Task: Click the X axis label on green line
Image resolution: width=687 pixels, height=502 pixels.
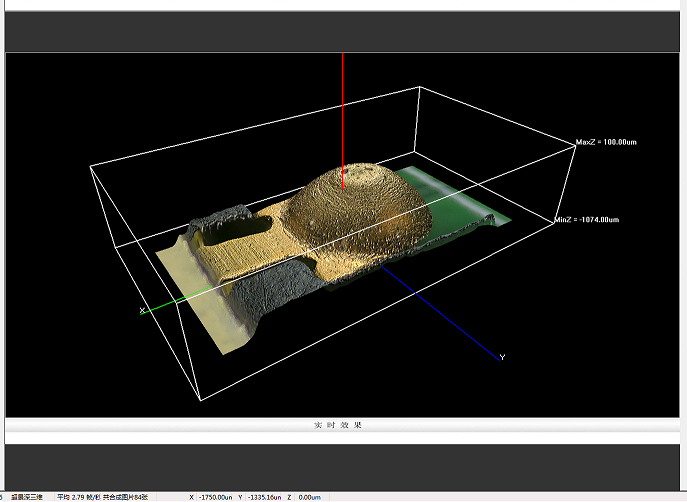Action: pyautogui.click(x=142, y=310)
